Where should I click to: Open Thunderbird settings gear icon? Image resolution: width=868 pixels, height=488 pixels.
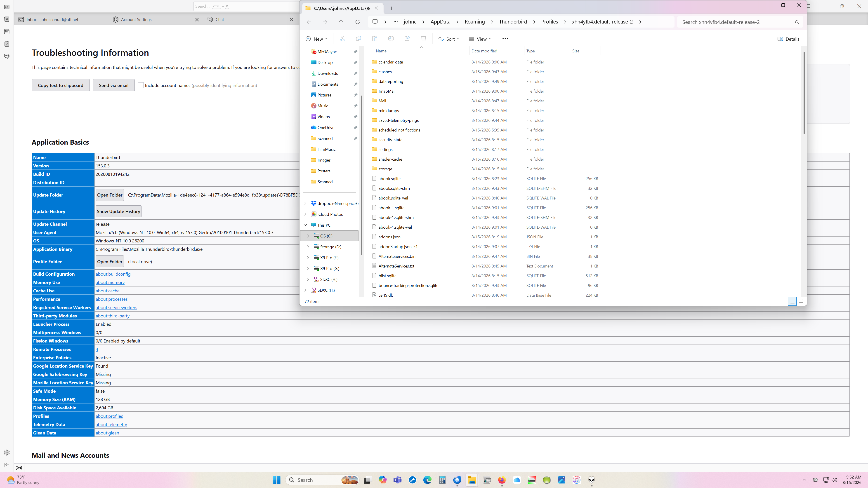pyautogui.click(x=7, y=453)
